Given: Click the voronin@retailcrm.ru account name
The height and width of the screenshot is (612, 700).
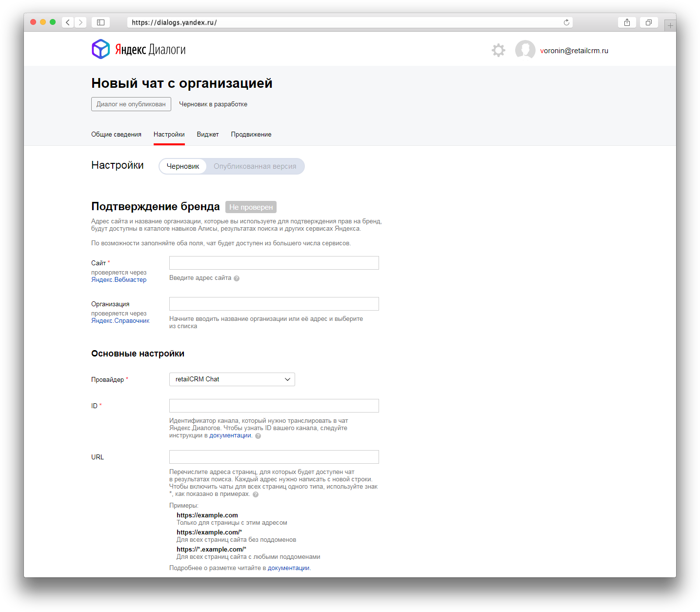Looking at the screenshot, I should click(x=574, y=51).
